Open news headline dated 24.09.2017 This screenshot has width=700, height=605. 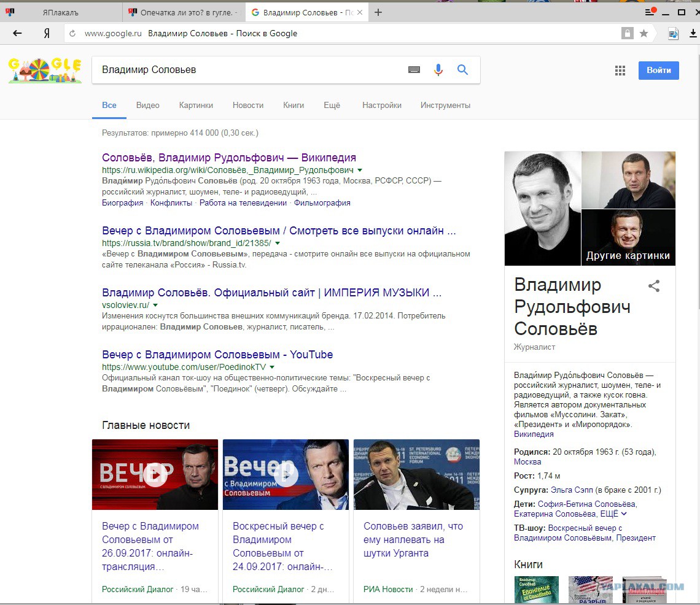pos(282,547)
